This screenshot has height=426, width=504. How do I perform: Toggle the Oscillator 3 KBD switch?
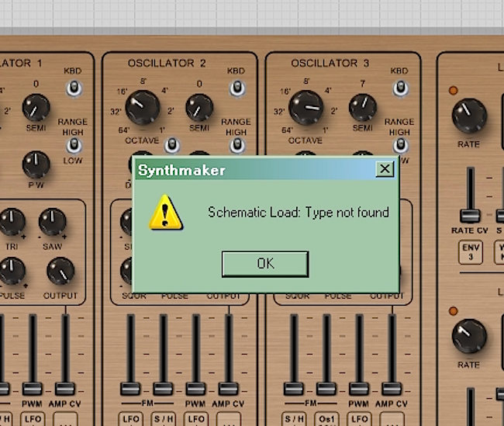[x=400, y=88]
